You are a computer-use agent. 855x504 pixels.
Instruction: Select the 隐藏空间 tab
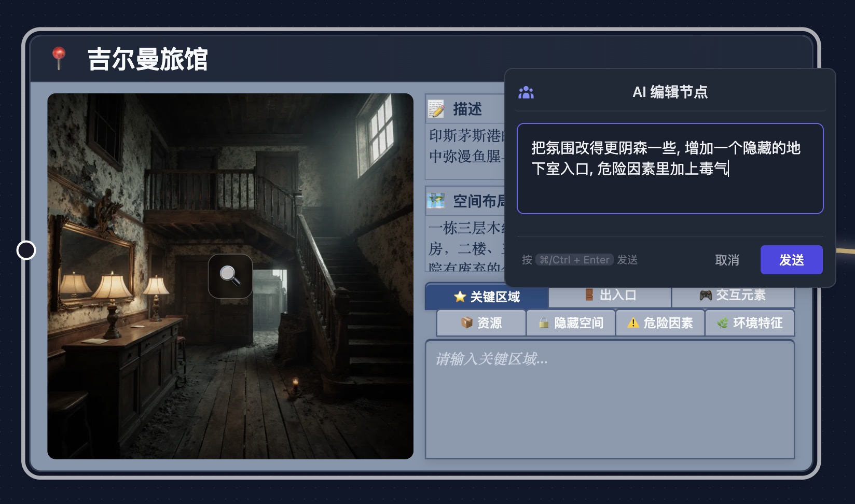pyautogui.click(x=571, y=323)
